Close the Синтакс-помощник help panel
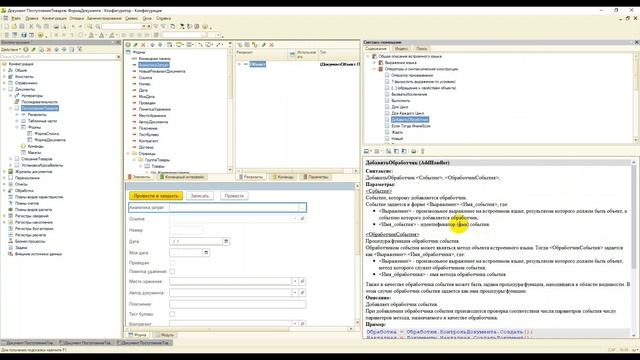The width and height of the screenshot is (640, 360). click(x=636, y=42)
